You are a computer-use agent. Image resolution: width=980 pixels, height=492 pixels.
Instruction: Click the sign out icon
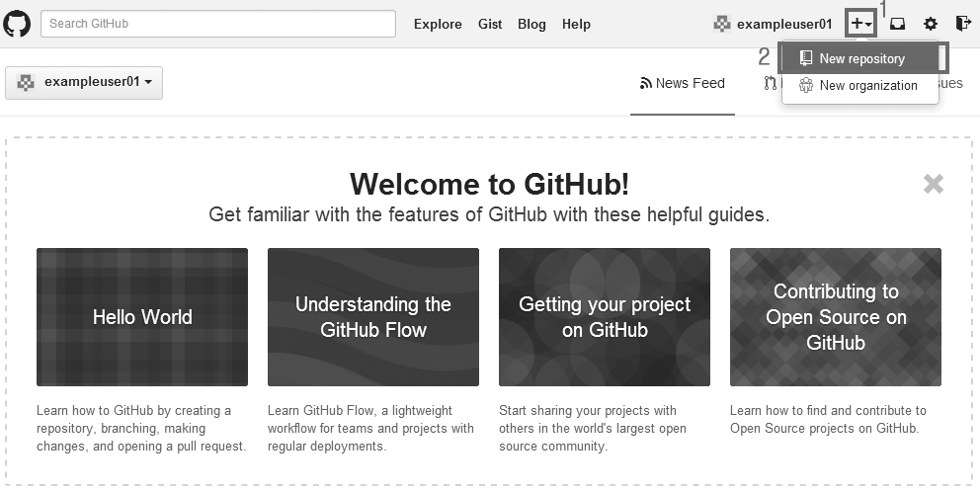pyautogui.click(x=962, y=24)
